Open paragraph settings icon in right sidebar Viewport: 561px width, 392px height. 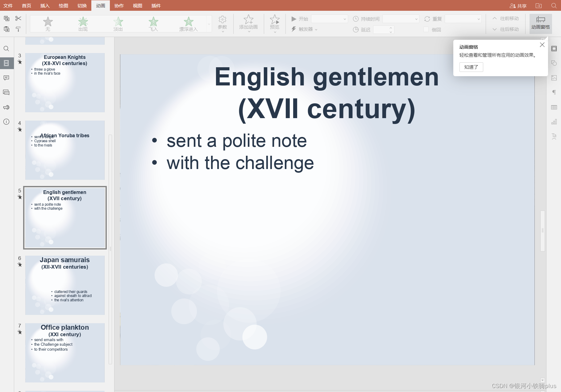point(554,92)
